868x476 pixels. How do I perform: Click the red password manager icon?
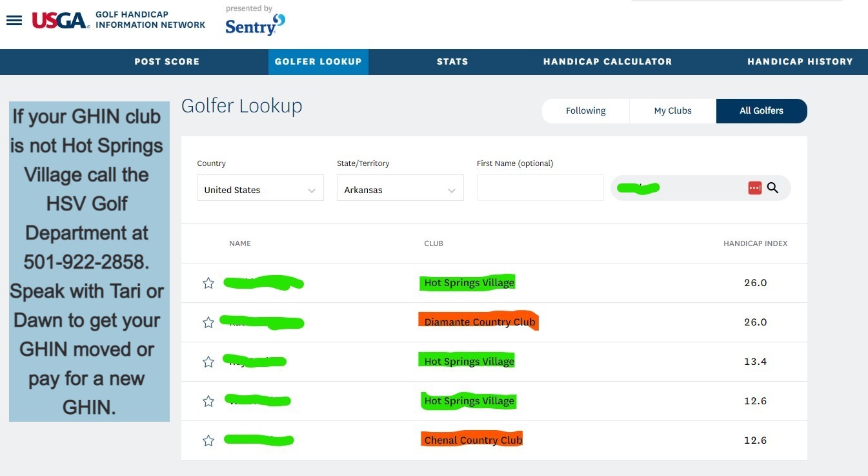click(x=754, y=188)
